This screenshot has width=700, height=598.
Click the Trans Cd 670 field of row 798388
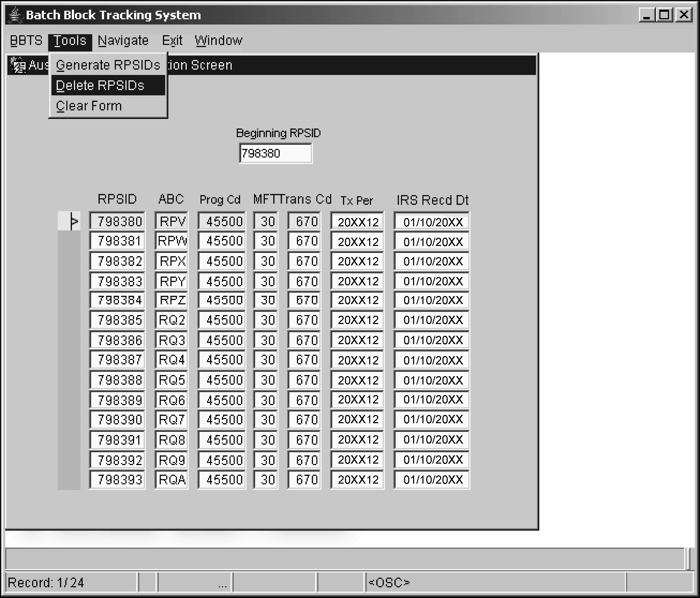click(304, 380)
